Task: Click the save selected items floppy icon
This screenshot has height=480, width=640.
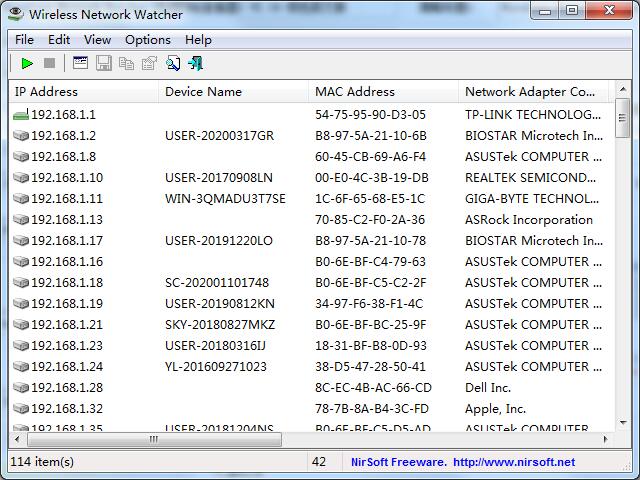Action: [104, 63]
